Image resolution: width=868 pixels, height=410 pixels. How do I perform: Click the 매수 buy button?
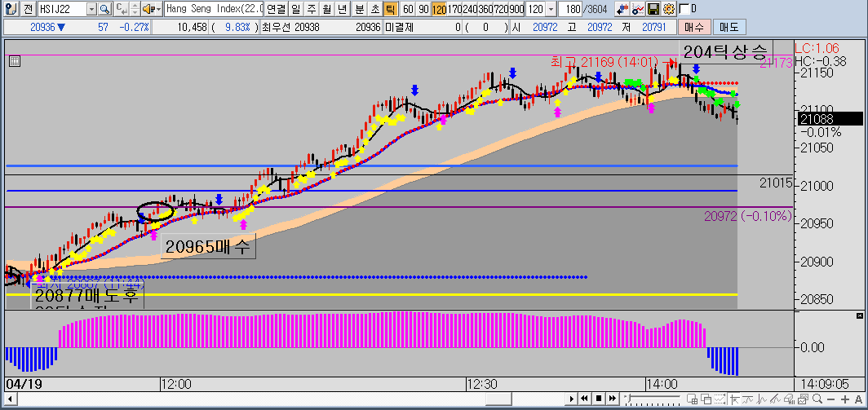click(x=693, y=27)
